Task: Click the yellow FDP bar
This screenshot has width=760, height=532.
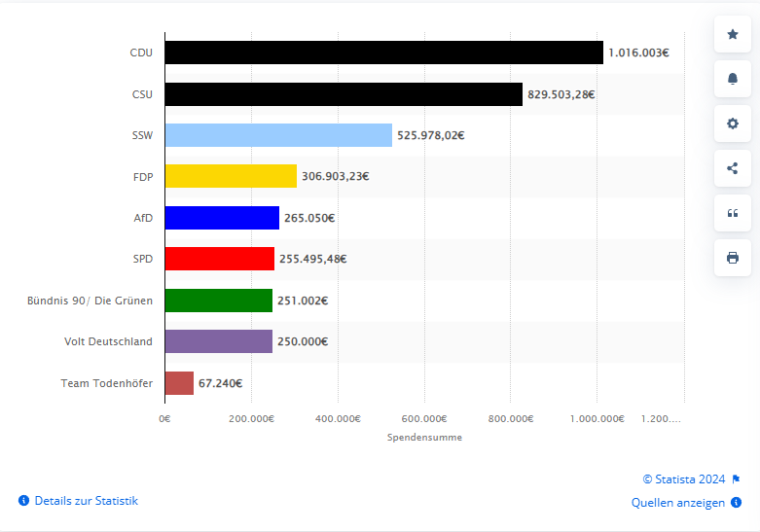Action: point(231,176)
